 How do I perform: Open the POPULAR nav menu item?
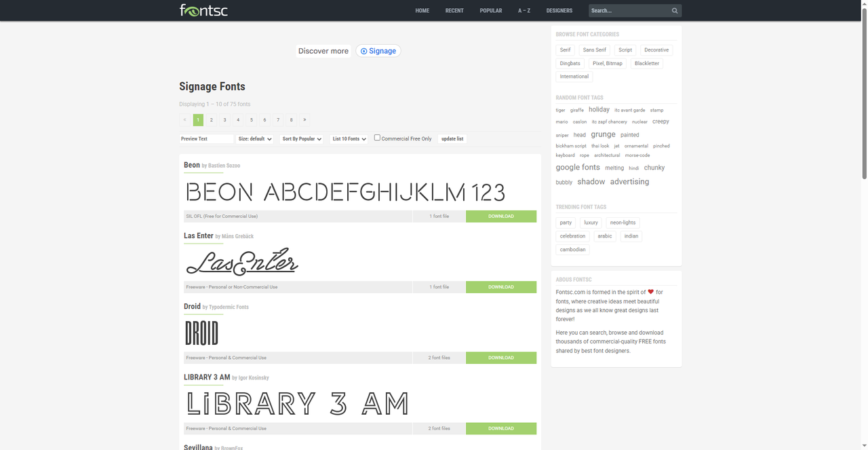tap(491, 11)
